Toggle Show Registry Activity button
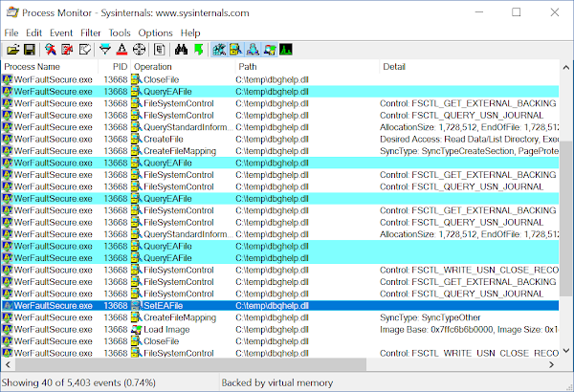This screenshot has height=392, width=574. [219, 49]
